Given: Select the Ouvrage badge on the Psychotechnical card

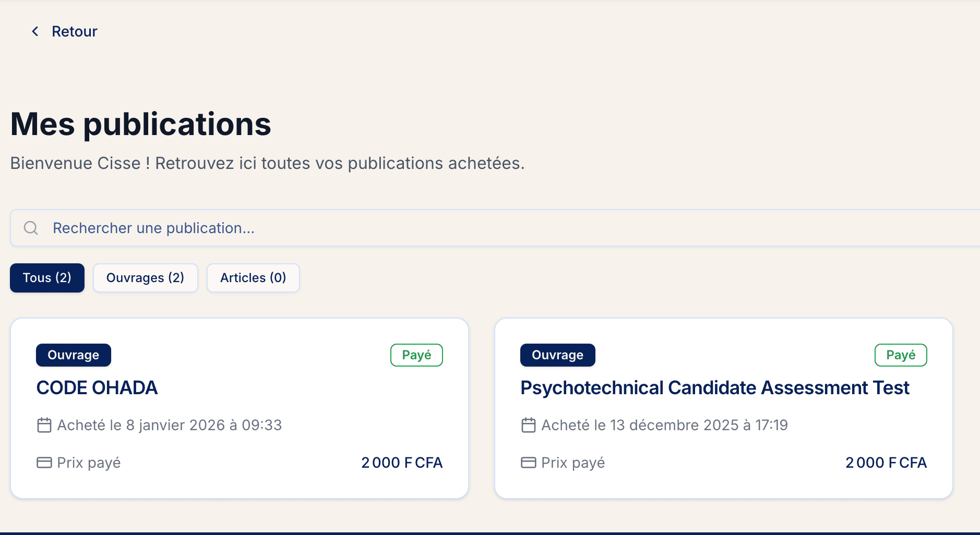Looking at the screenshot, I should coord(557,355).
